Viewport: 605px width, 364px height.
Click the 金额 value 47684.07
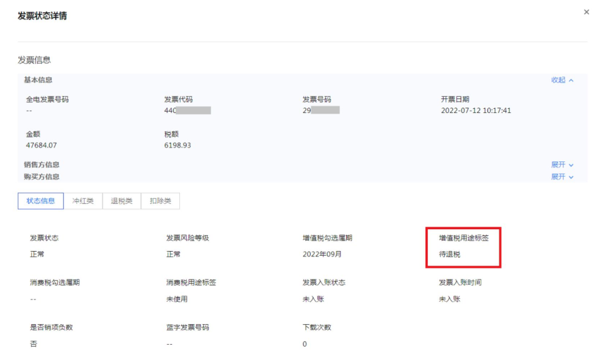point(41,145)
